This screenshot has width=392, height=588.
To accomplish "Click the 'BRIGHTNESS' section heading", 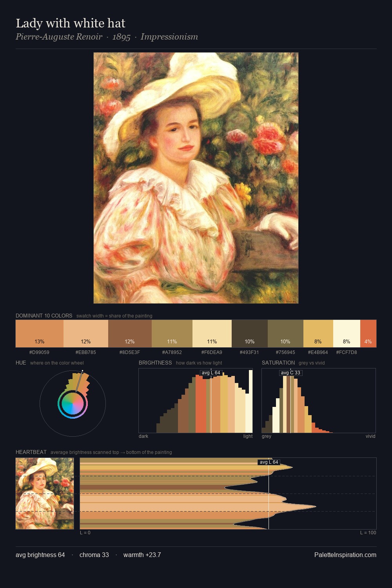I will (x=155, y=363).
